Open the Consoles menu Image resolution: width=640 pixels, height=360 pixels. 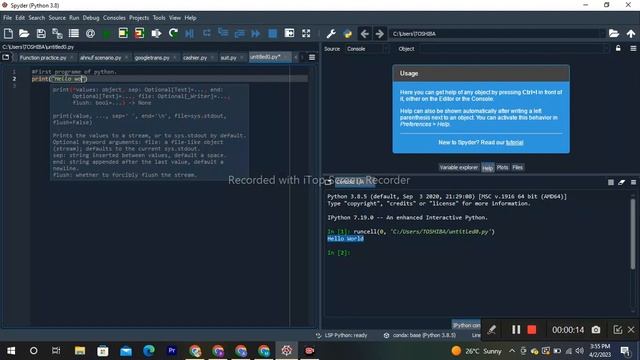[114, 18]
